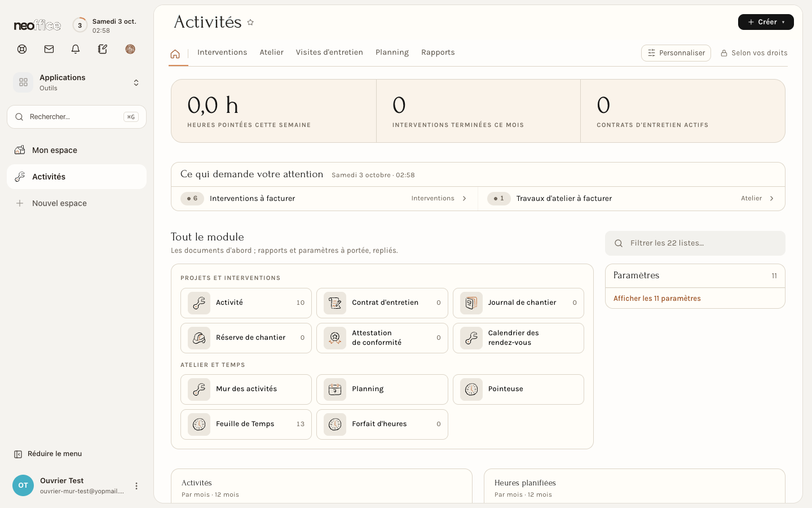The width and height of the screenshot is (812, 508).
Task: Open user menu next to Ouvrier Test
Action: tap(136, 486)
